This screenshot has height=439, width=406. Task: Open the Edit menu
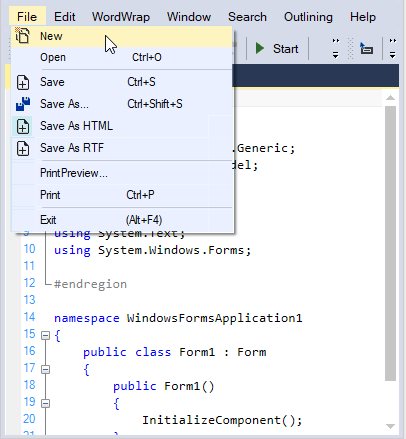coord(65,17)
